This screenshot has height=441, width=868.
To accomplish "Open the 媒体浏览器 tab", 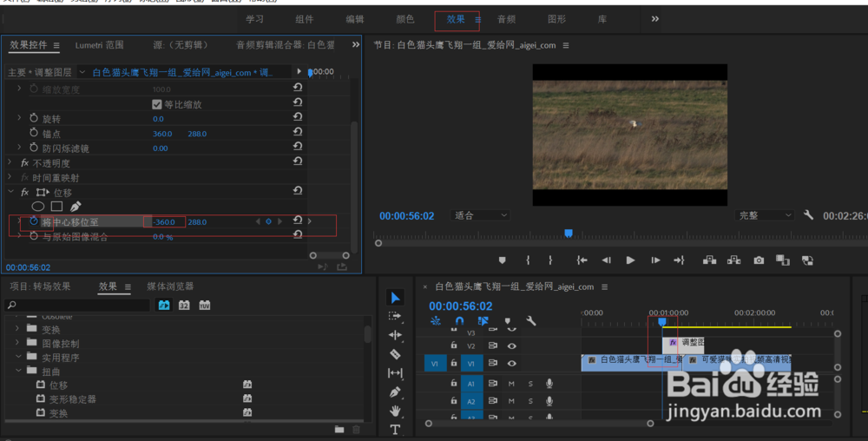I will click(170, 286).
